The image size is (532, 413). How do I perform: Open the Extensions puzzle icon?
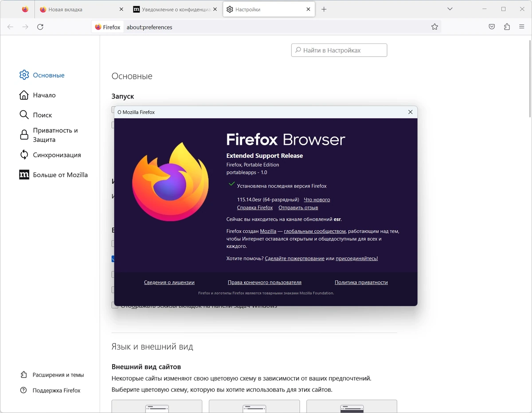pos(507,27)
